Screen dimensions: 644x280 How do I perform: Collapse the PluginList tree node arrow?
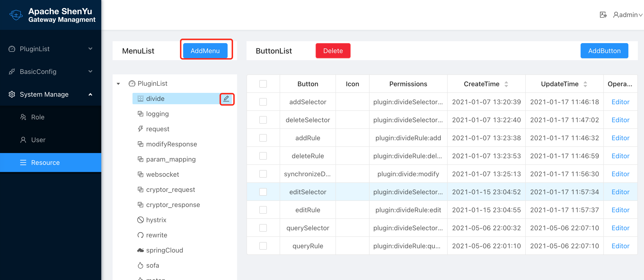(119, 84)
